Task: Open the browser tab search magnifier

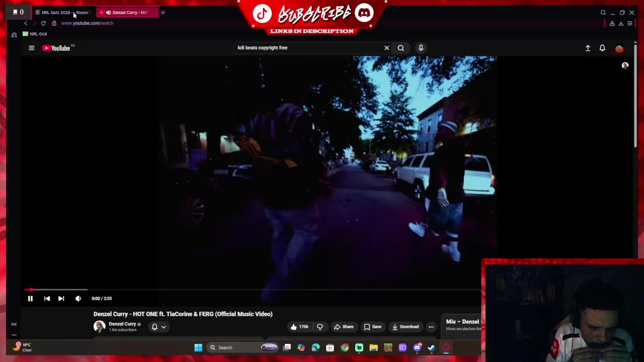Action: (x=603, y=13)
